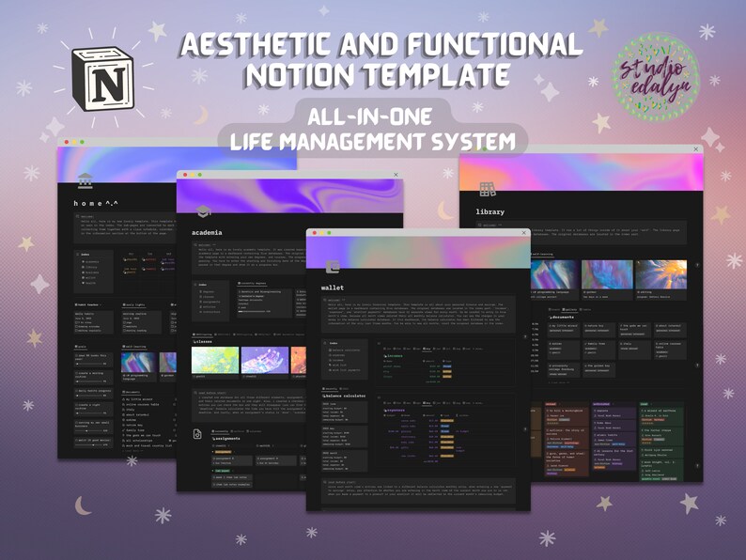Open the health link in home index
This screenshot has width=746, height=560.
point(90,283)
